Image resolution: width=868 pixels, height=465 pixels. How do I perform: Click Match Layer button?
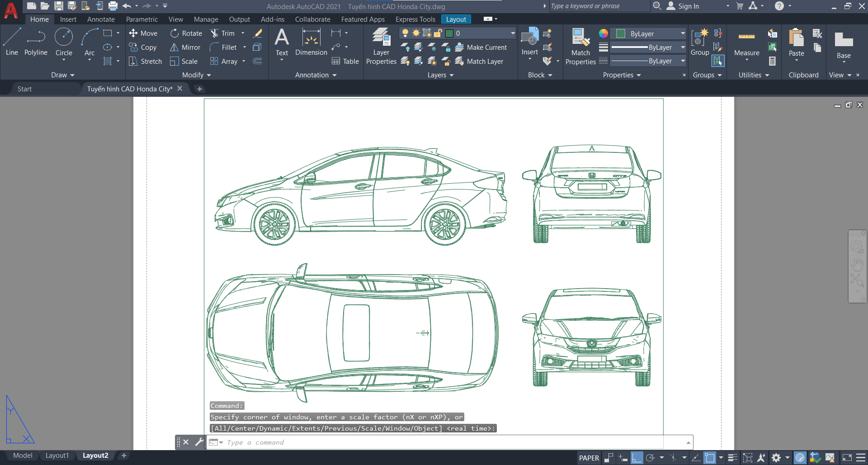point(479,62)
